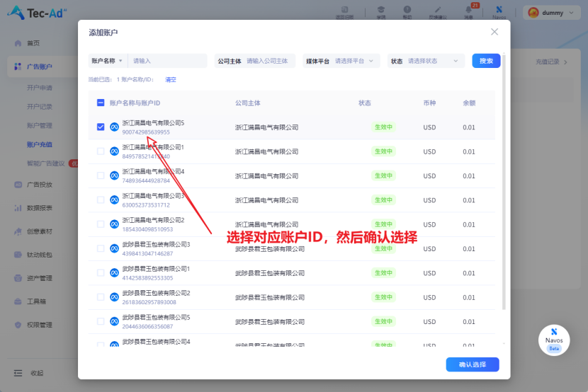
Task: Close the 添加账户 dialog
Action: point(494,32)
